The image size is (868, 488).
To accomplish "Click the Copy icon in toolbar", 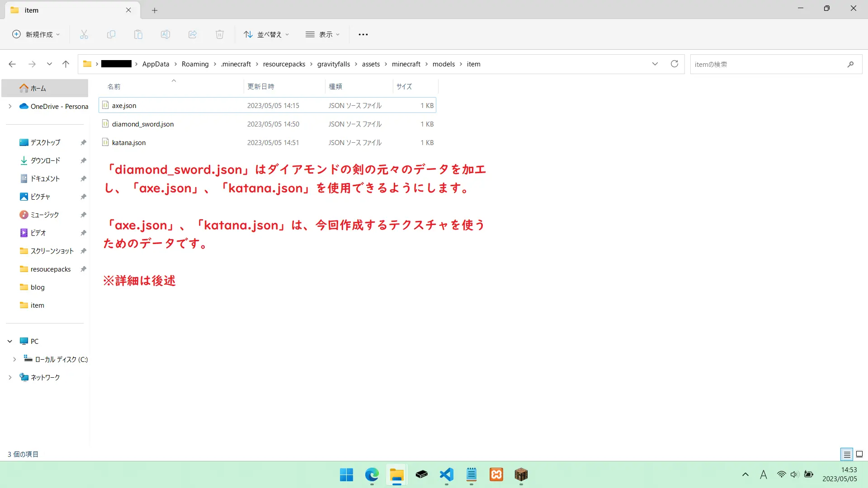I will coord(111,34).
